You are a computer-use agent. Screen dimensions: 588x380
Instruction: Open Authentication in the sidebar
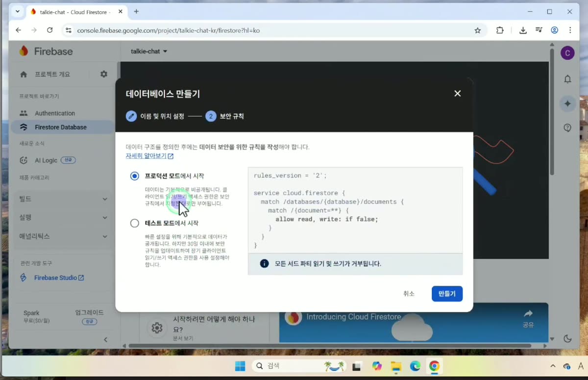[54, 113]
